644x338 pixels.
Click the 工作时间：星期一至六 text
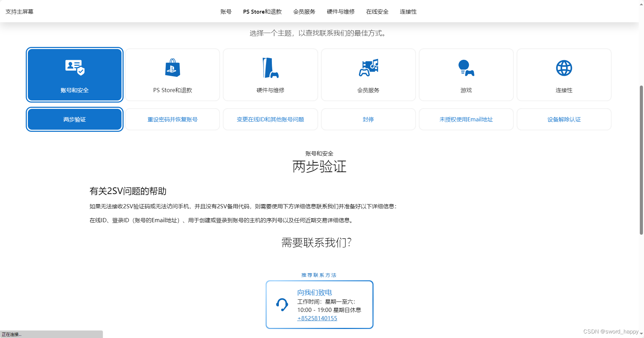(326, 301)
